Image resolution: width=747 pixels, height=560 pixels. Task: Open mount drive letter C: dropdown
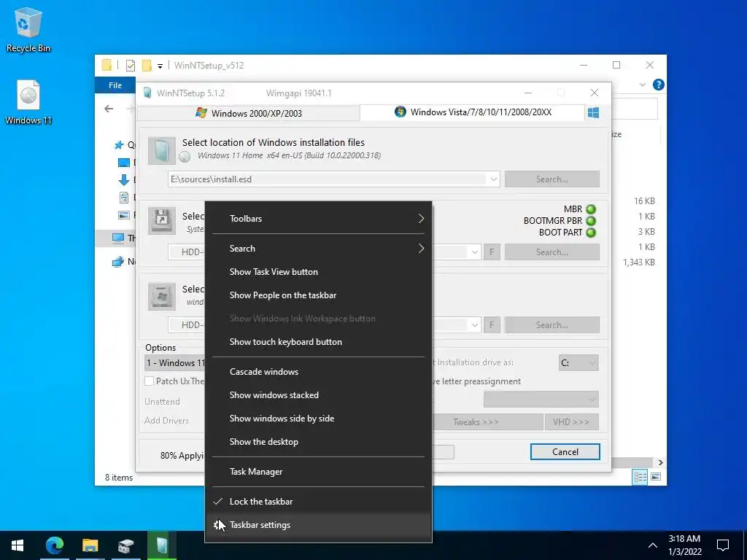point(578,363)
